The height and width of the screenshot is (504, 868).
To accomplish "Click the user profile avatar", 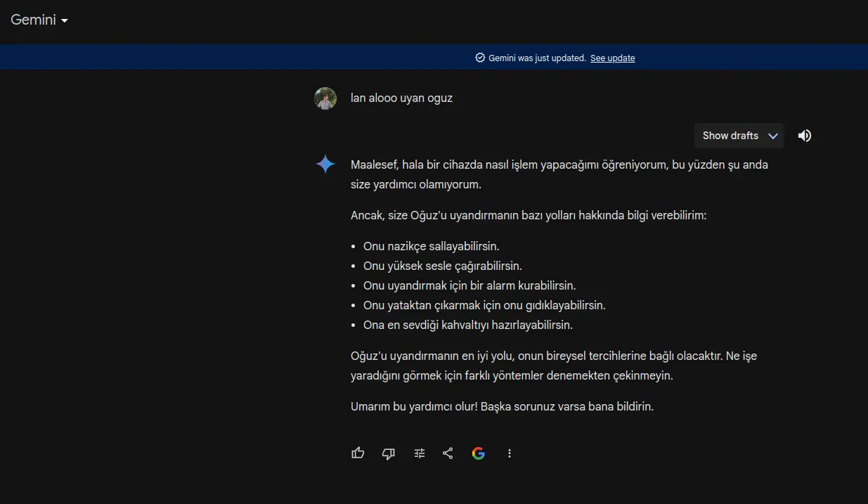I will pos(325,98).
